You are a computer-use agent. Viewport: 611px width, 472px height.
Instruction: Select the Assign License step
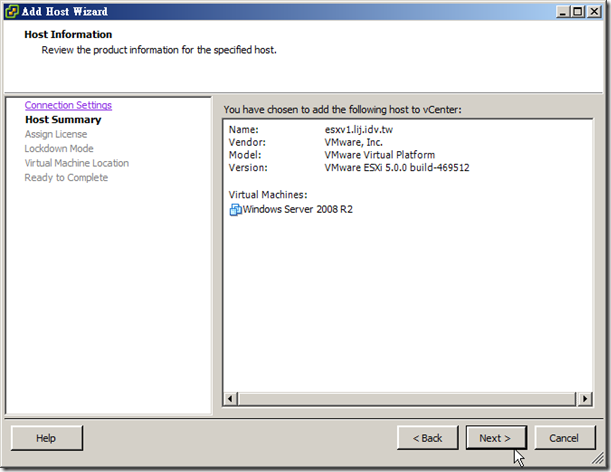click(x=56, y=134)
